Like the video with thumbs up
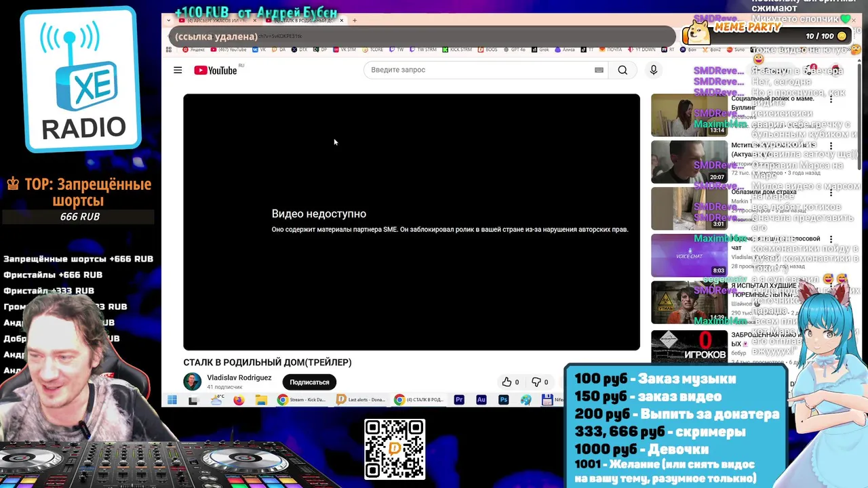This screenshot has height=488, width=868. (x=511, y=382)
